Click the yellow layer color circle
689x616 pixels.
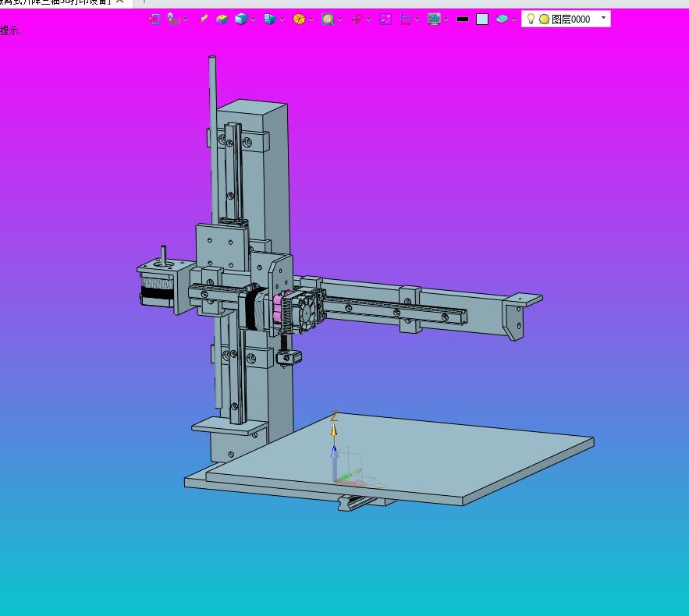coord(544,19)
